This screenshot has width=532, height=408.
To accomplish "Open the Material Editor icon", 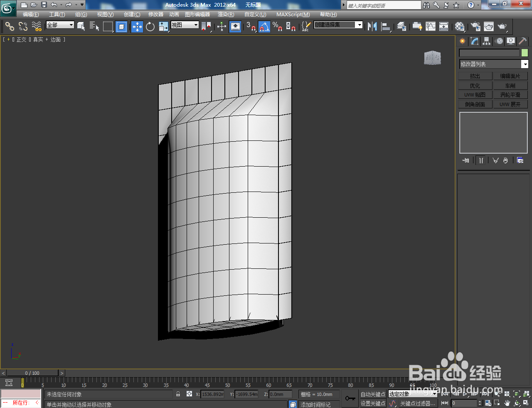I will [460, 27].
